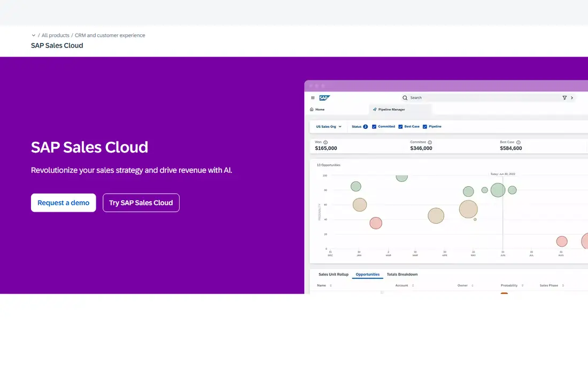Open the All products breadcrumb link
588x368 pixels.
(x=55, y=35)
